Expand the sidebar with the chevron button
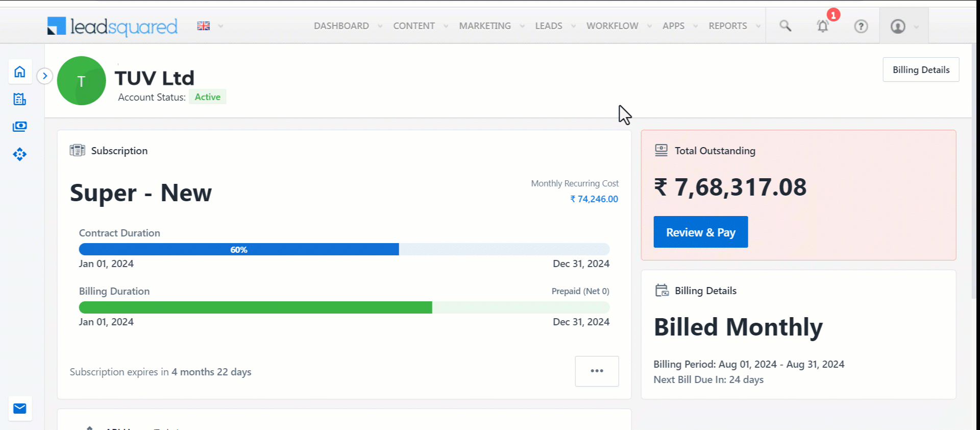The image size is (980, 430). coord(45,76)
